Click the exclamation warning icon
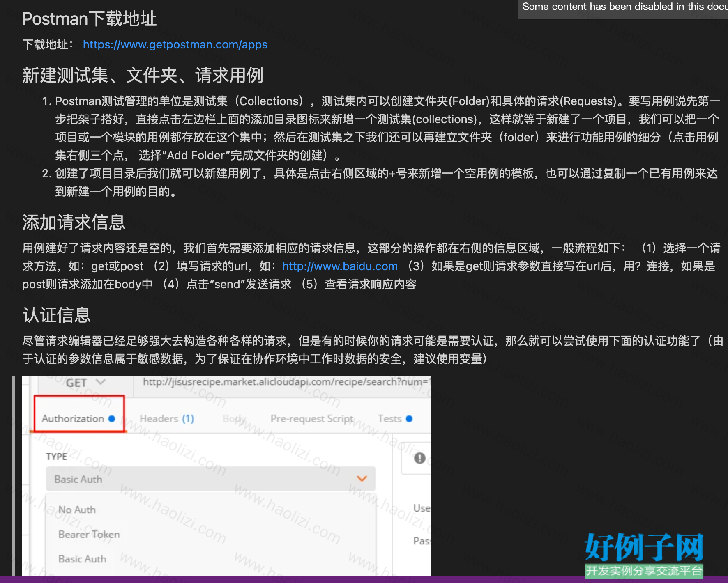 pyautogui.click(x=419, y=458)
